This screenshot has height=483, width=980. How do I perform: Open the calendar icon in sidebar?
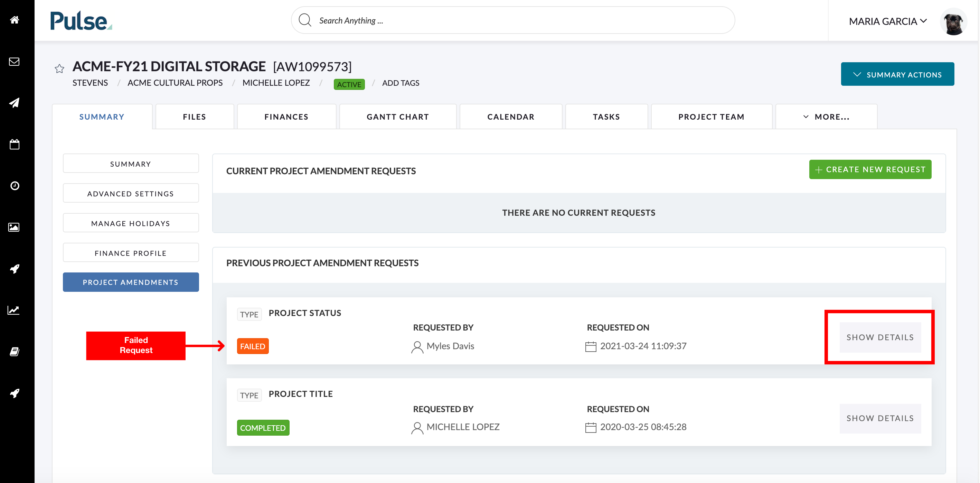pyautogui.click(x=15, y=144)
